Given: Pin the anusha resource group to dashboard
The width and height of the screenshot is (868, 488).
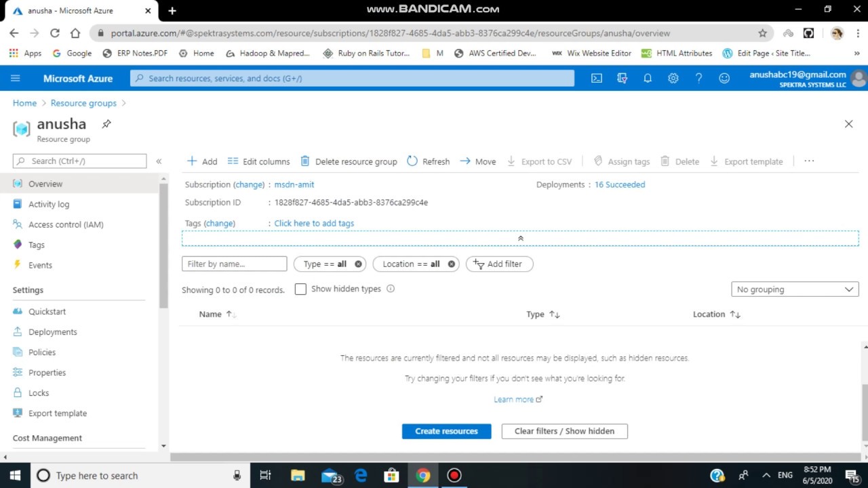Looking at the screenshot, I should 106,124.
